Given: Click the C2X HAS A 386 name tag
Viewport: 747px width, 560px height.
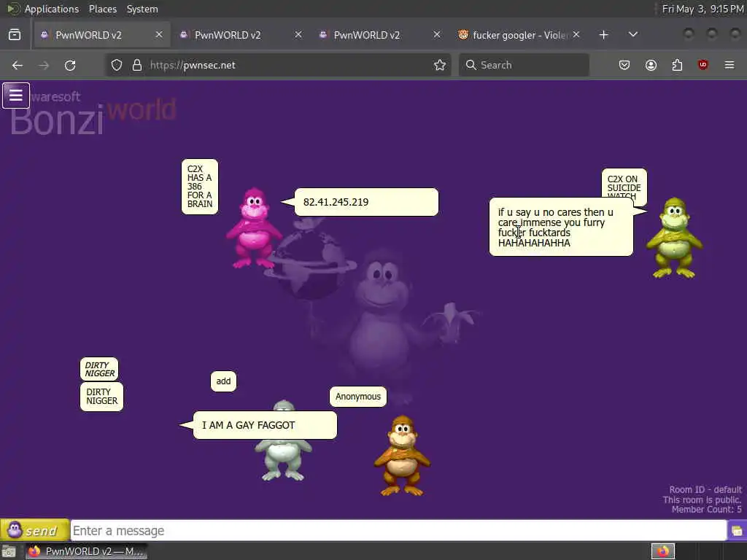Looking at the screenshot, I should tap(200, 186).
